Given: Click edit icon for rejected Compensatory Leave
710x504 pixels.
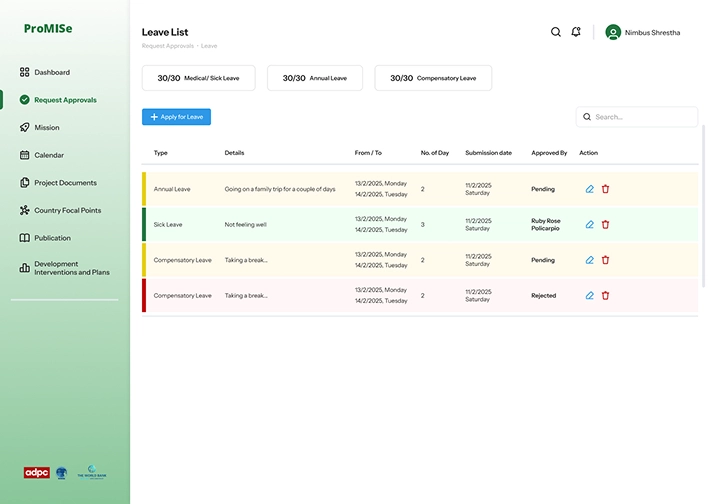Looking at the screenshot, I should point(590,296).
